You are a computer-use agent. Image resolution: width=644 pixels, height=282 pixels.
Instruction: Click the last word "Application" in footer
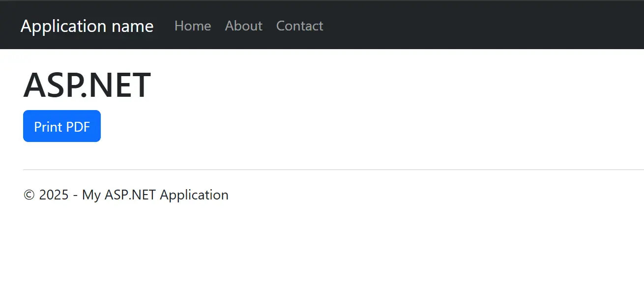click(x=194, y=195)
